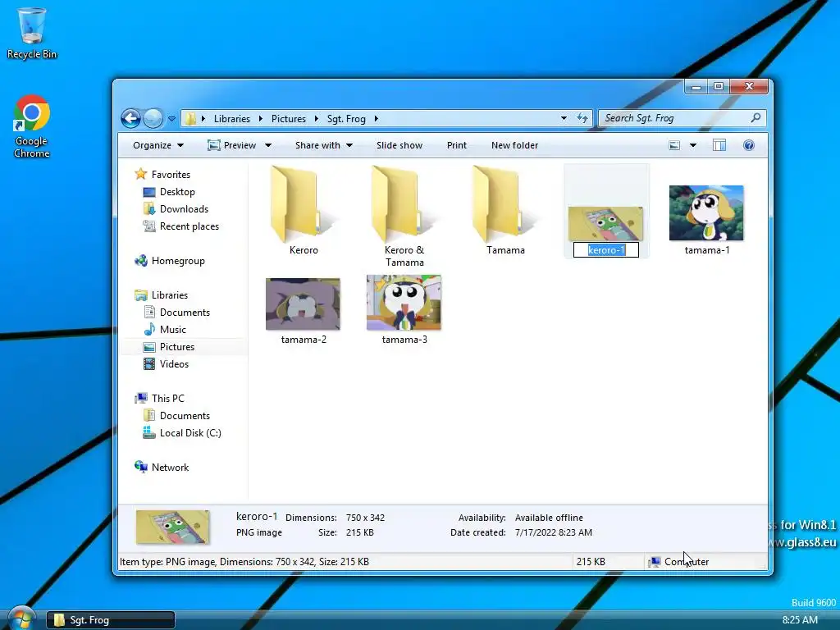Click the Forward navigation arrow

click(x=153, y=118)
